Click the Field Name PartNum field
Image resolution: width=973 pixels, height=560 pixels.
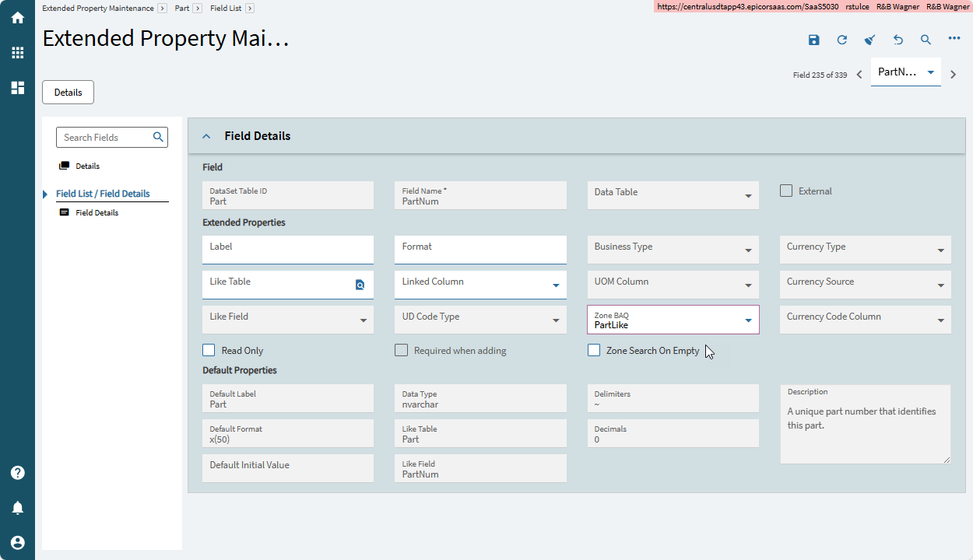480,195
